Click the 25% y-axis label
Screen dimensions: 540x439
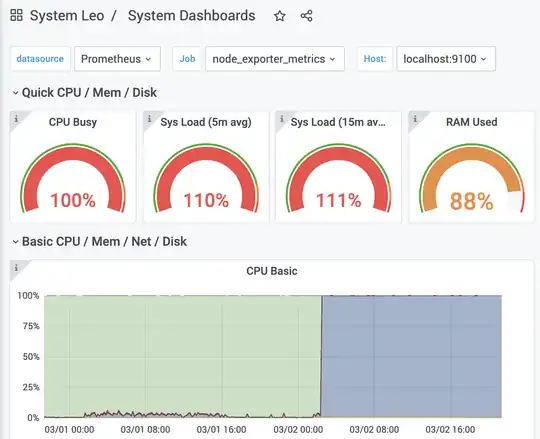tap(31, 387)
